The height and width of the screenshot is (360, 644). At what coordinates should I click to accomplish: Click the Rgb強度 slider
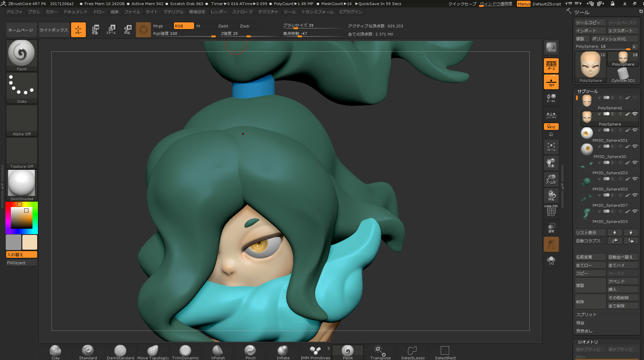184,34
